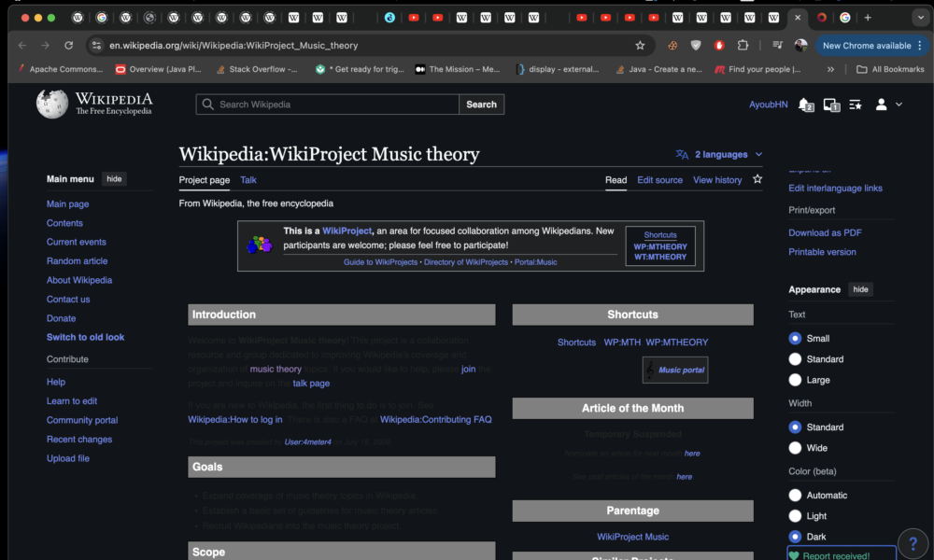The height and width of the screenshot is (560, 934).
Task: Hide the Main menu sidebar
Action: click(114, 178)
